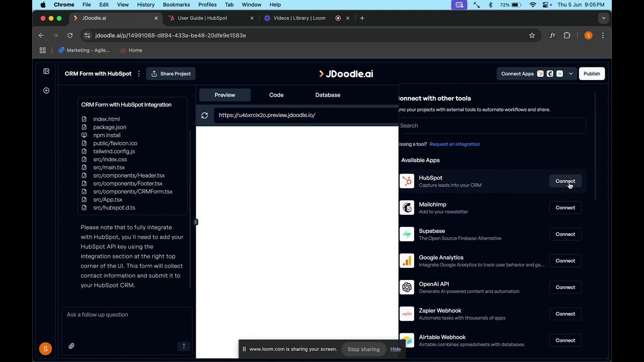Close the JDoodle.ai browser tab
The height and width of the screenshot is (362, 644).
click(x=156, y=18)
